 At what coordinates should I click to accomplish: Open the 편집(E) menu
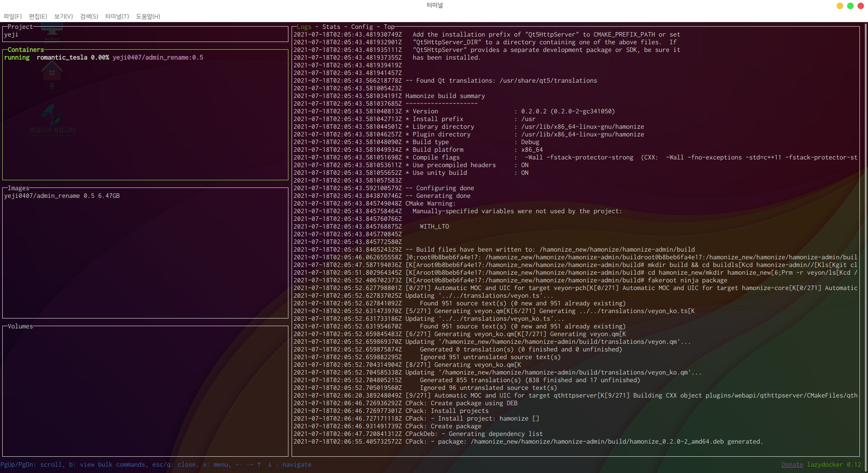[38, 16]
